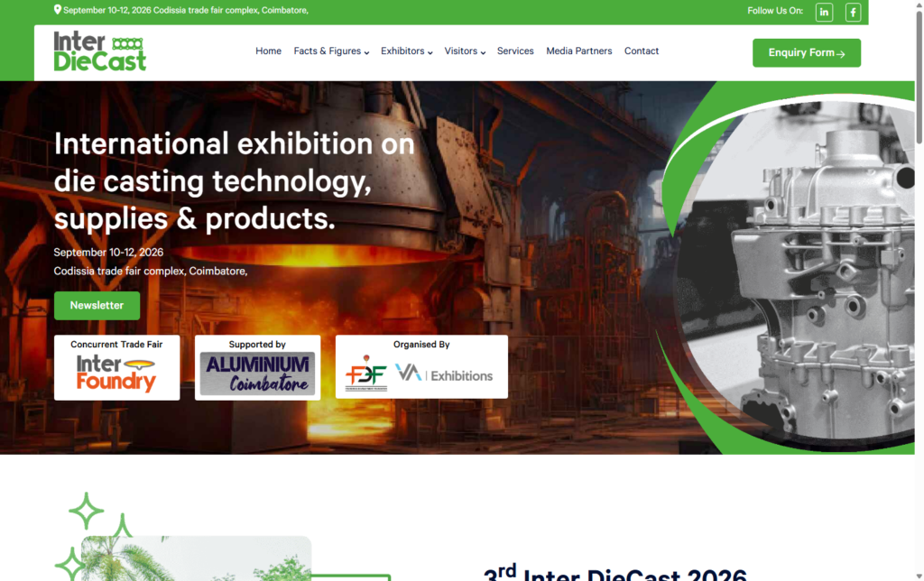This screenshot has width=924, height=581.
Task: Click the FDF organiser logo
Action: (365, 374)
